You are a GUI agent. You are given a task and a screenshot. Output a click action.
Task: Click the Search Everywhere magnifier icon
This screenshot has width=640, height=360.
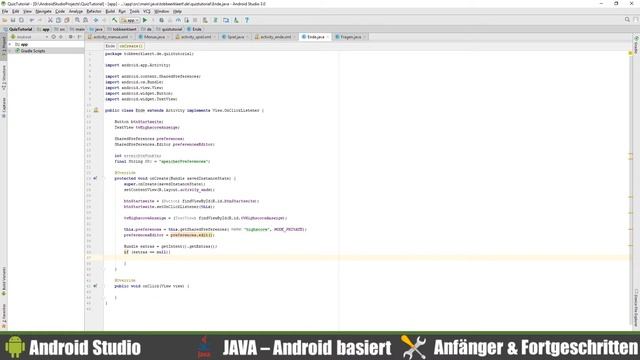tap(627, 20)
